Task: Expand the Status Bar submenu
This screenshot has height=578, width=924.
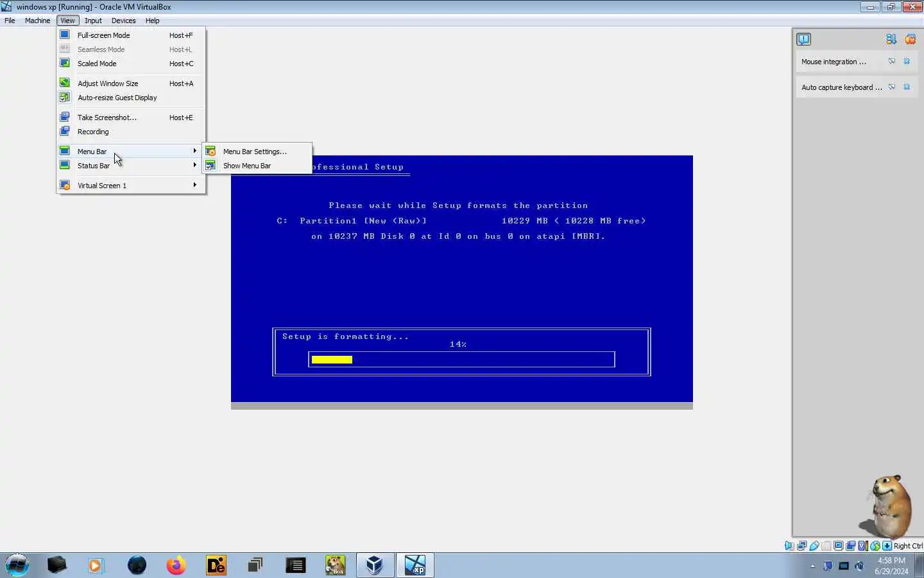Action: point(131,166)
